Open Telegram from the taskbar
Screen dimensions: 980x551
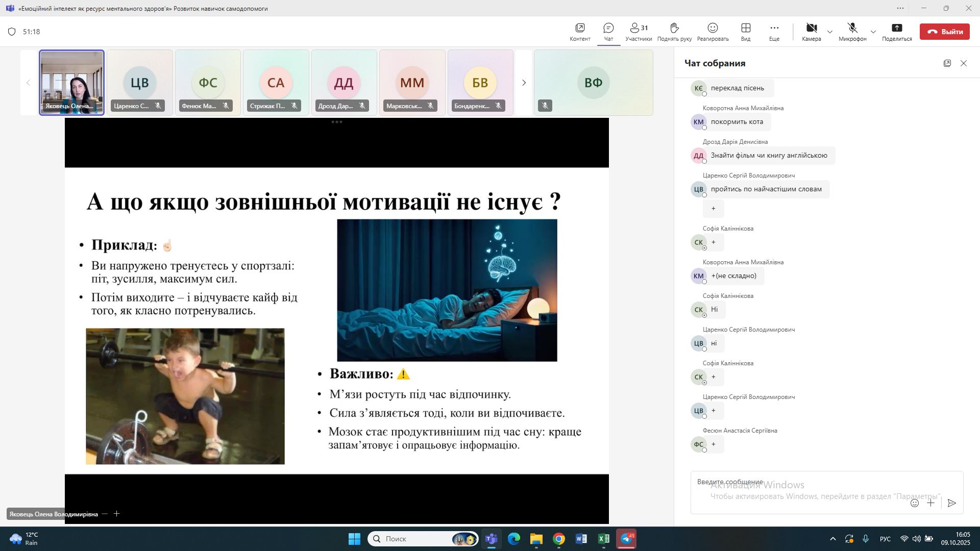(x=626, y=539)
